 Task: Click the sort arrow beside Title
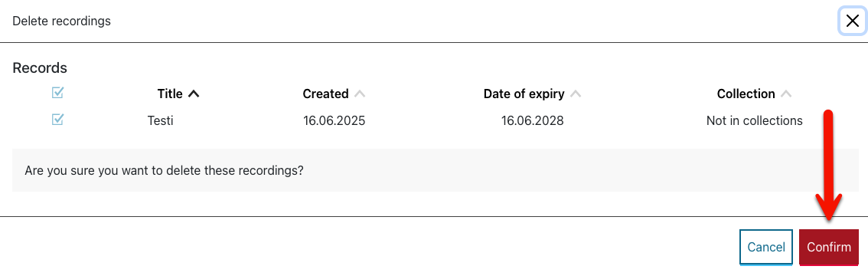193,94
